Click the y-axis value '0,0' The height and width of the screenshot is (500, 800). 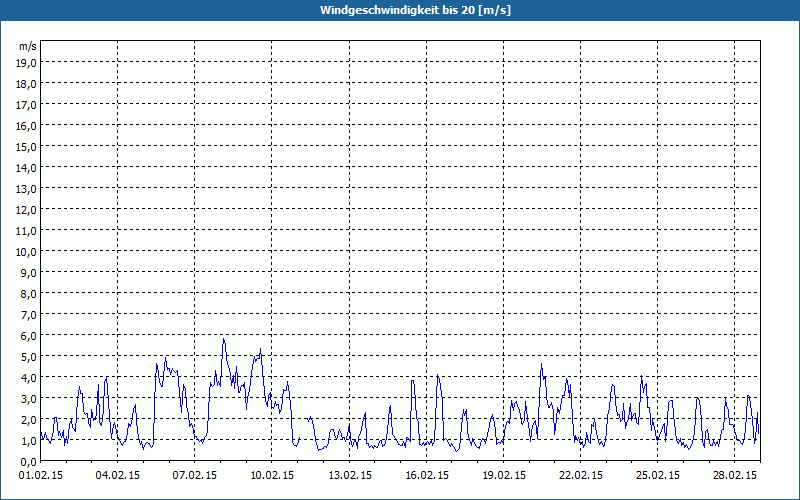pos(29,462)
